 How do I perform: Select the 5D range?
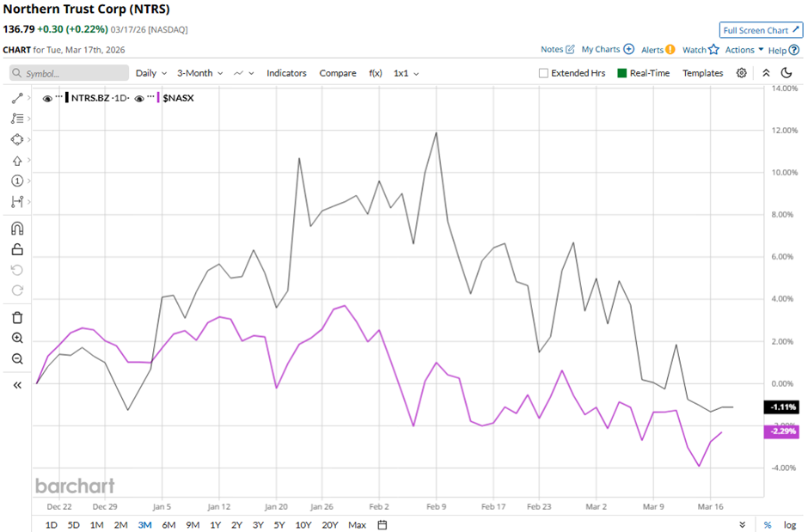[x=74, y=525]
